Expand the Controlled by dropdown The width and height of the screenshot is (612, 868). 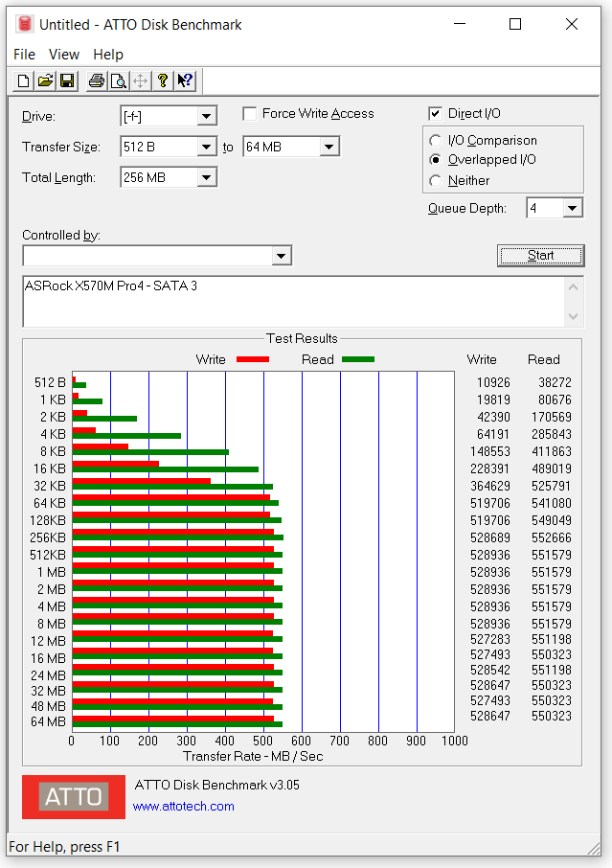pyautogui.click(x=282, y=256)
